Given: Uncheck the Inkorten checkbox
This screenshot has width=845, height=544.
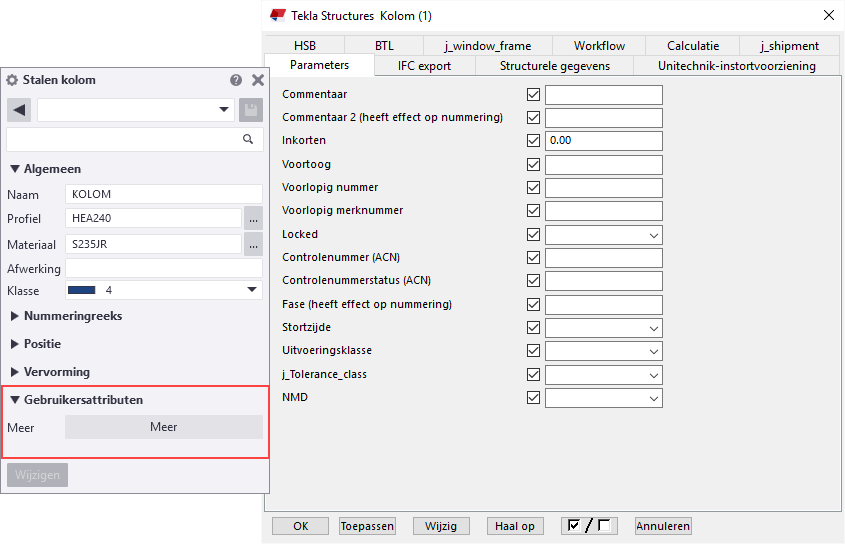Looking at the screenshot, I should [x=534, y=141].
